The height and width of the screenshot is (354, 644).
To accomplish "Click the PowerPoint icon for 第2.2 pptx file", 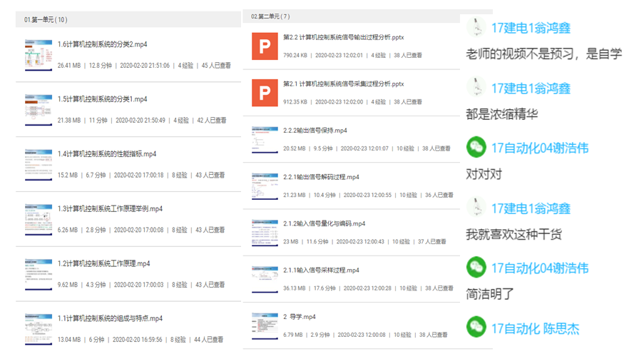I will pyautogui.click(x=265, y=46).
